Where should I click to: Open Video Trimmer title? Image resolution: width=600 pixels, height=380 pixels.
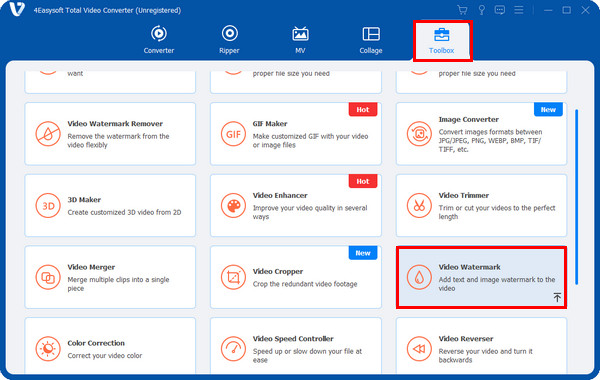[463, 195]
